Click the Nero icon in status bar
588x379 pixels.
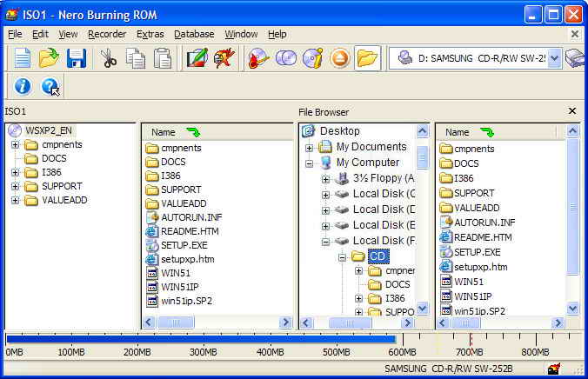(554, 369)
